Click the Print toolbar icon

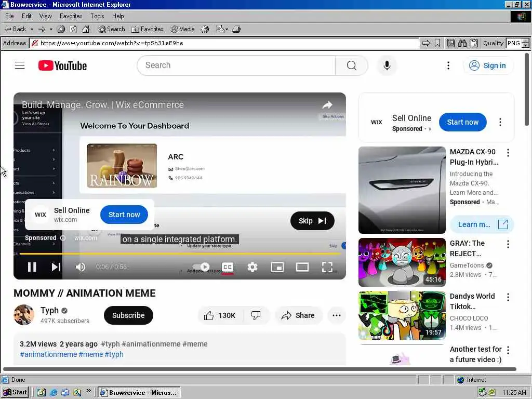pyautogui.click(x=236, y=29)
